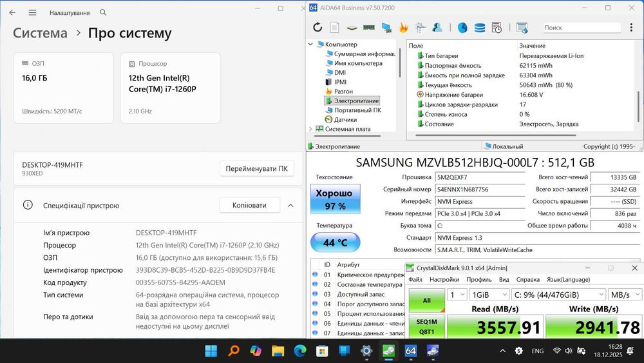Image resolution: width=644 pixels, height=363 pixels.
Task: Launch the flame stability test icon
Action: coord(403,28)
